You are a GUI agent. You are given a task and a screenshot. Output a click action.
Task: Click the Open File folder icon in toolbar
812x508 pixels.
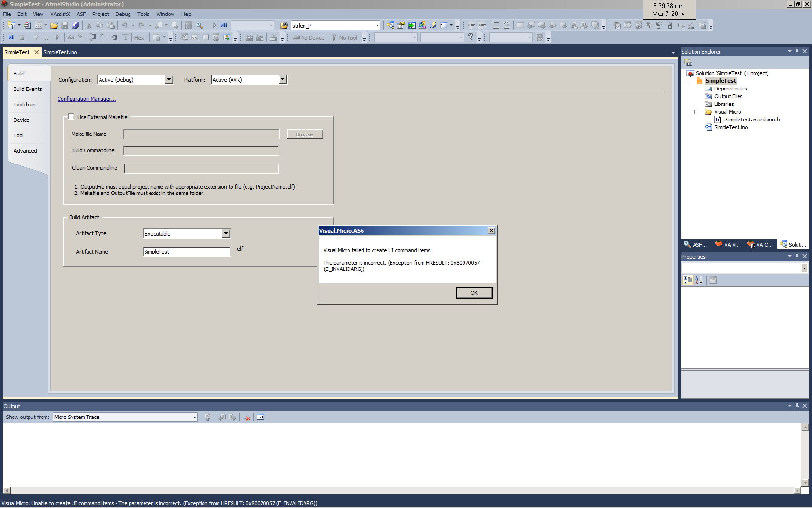pyautogui.click(x=54, y=26)
